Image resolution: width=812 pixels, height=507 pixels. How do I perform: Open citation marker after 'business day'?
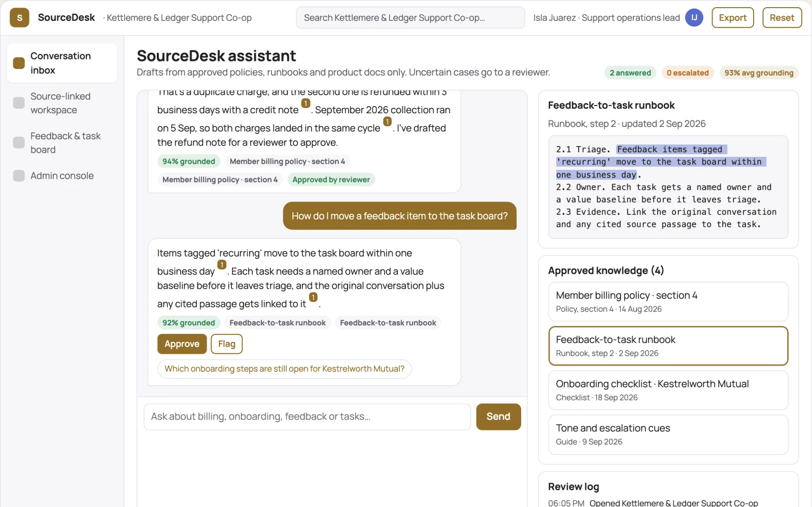pos(222,265)
